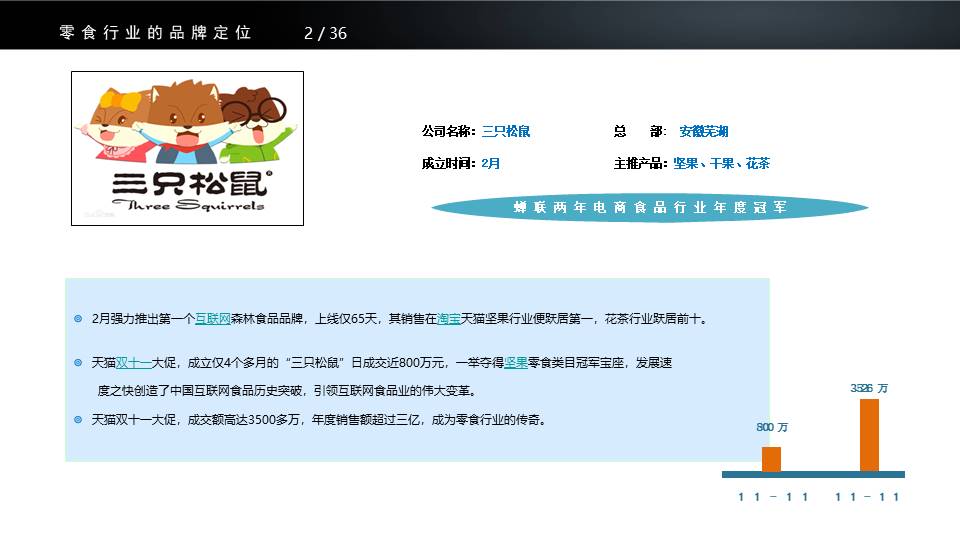The height and width of the screenshot is (540, 960).
Task: Click the line starting 度之快创造了中国互联网
Action: coord(287,391)
